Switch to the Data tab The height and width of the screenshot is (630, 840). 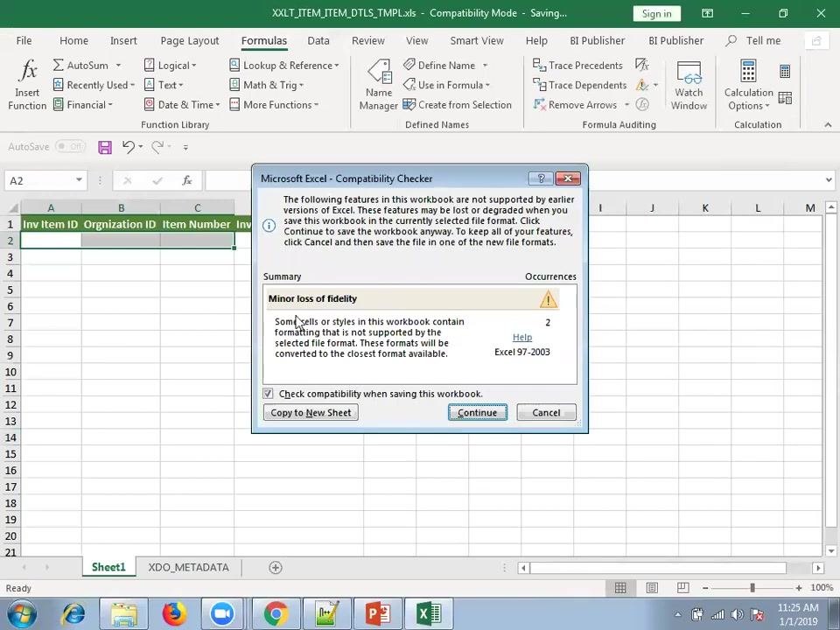pos(318,41)
